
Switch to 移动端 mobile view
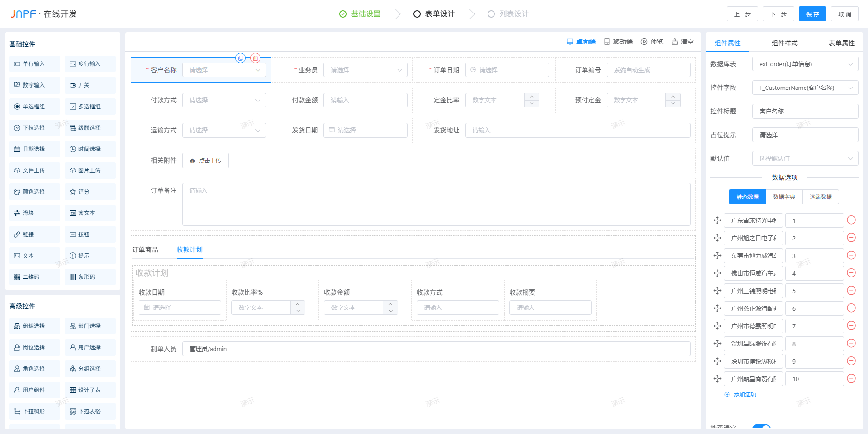[x=618, y=42]
